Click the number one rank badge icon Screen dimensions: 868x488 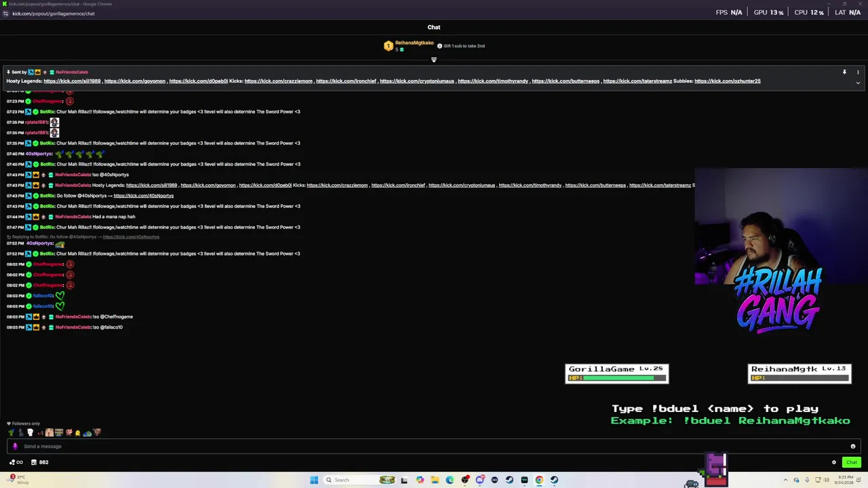pyautogui.click(x=388, y=46)
